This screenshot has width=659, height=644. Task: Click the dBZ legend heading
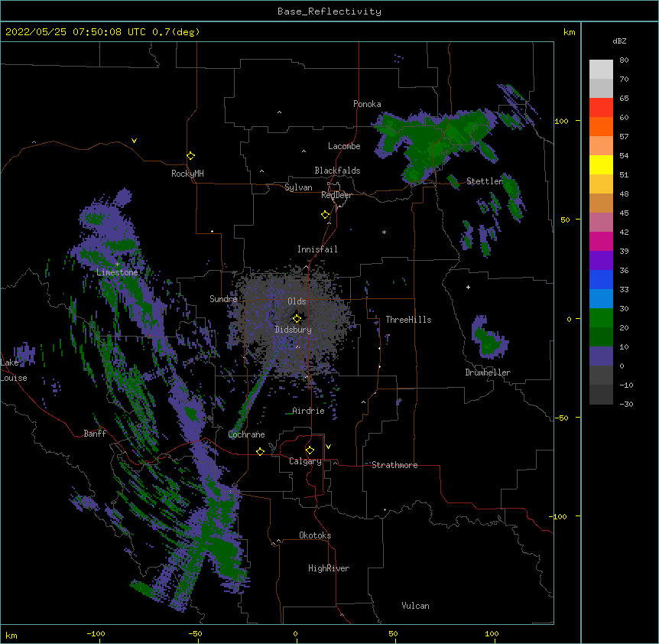(x=619, y=41)
